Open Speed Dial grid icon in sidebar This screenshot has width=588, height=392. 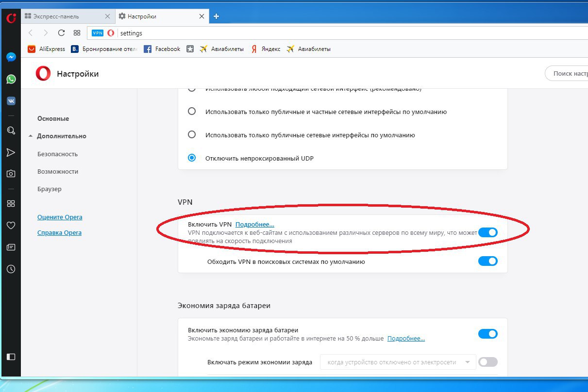(x=11, y=203)
